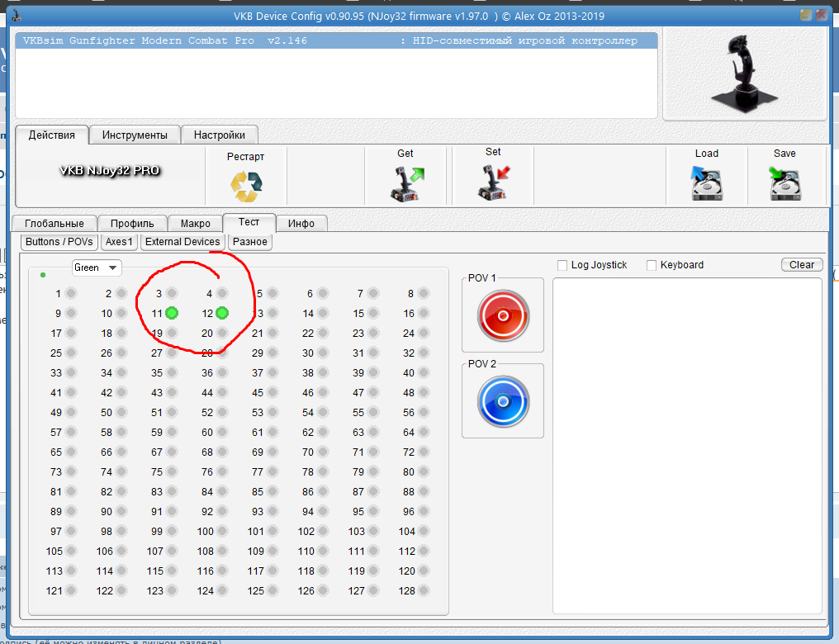Click the Рестарт recycle icon
Viewport: 839px width, 644px height.
(245, 186)
